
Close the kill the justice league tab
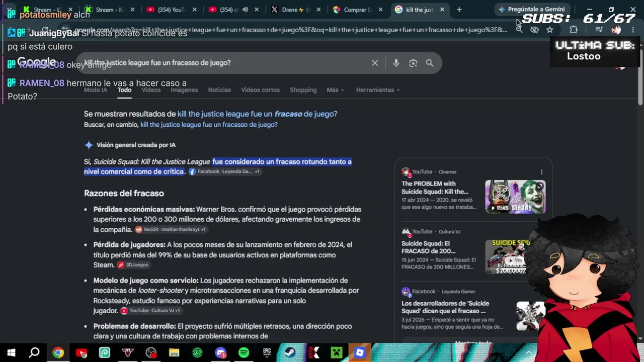(x=442, y=10)
